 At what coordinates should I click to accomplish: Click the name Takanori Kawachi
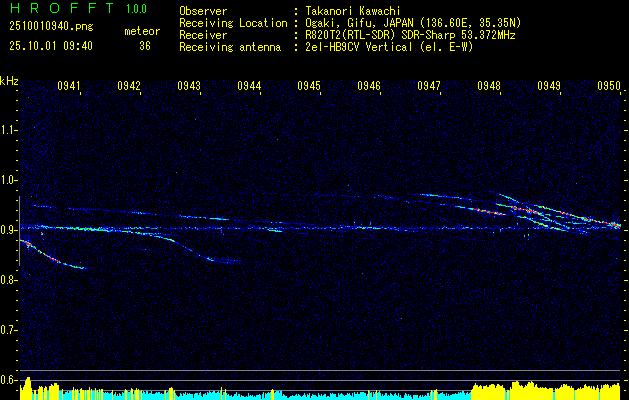coord(353,11)
